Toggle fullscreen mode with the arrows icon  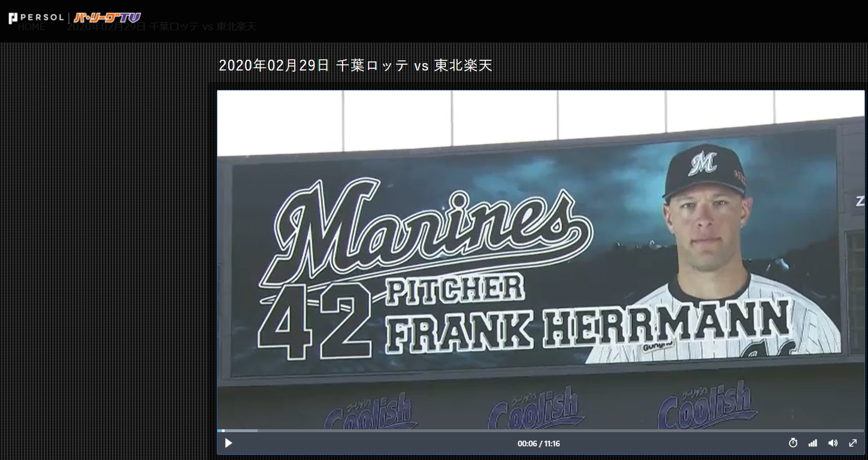pos(853,443)
